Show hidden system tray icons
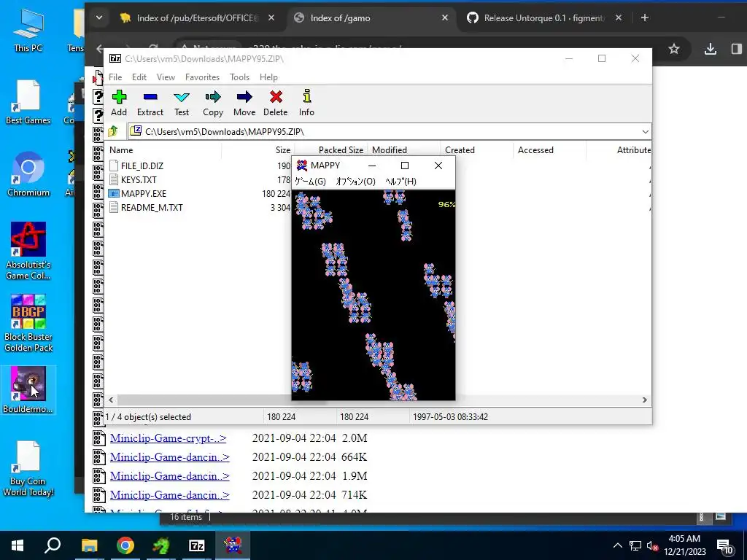The height and width of the screenshot is (560, 747). 617,545
